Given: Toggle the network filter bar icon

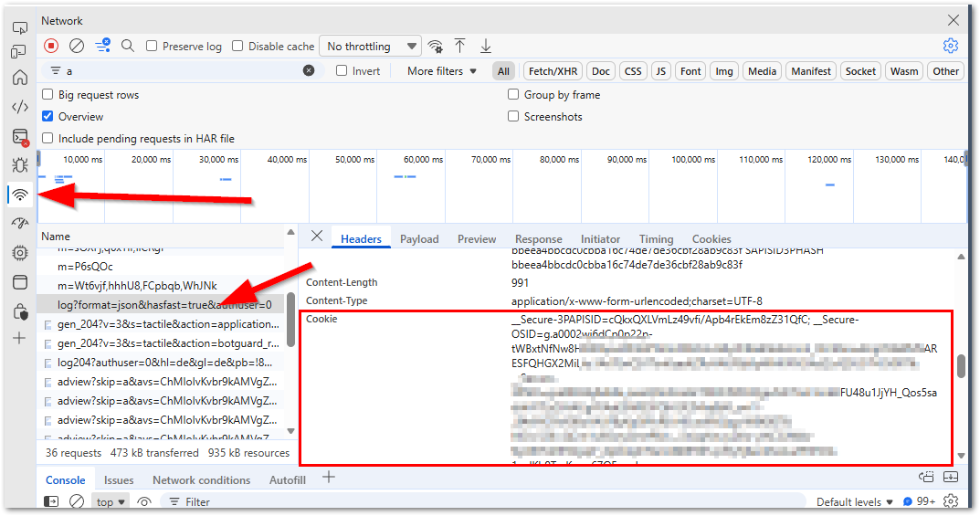Looking at the screenshot, I should point(102,46).
